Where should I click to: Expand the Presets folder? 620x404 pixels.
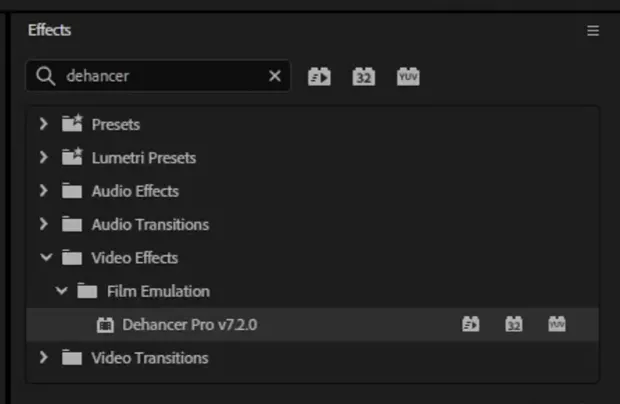coord(44,125)
